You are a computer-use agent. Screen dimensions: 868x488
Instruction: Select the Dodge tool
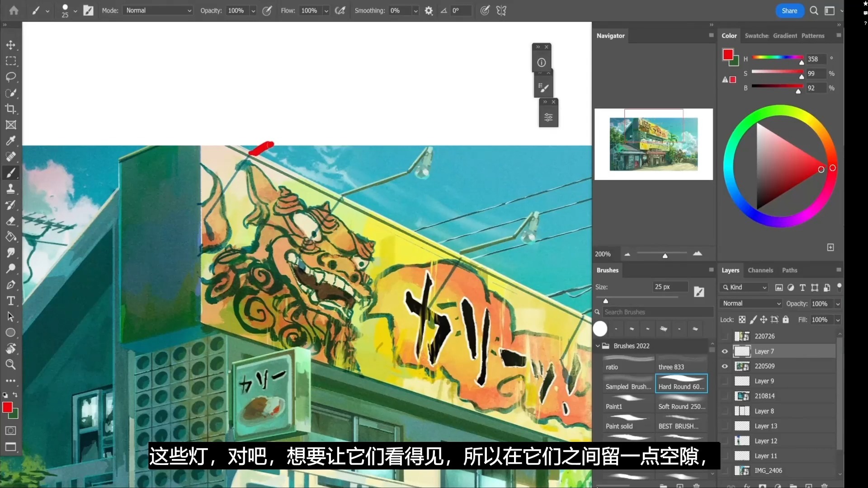click(x=11, y=268)
